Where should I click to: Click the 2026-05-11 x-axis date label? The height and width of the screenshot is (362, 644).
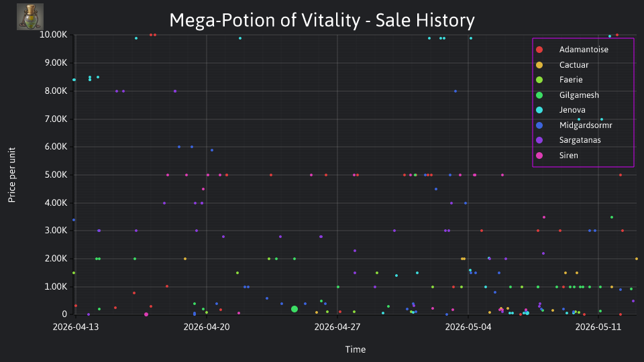tap(598, 327)
